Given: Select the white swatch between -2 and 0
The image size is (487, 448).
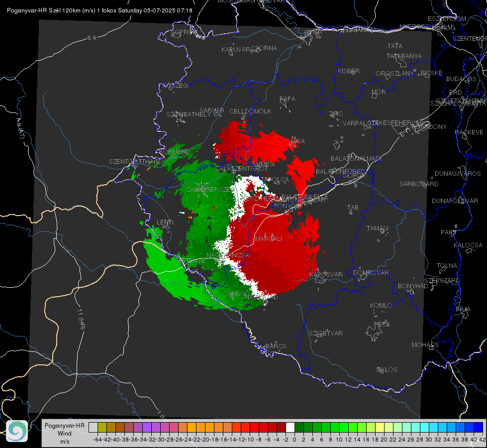Looking at the screenshot, I should [290, 427].
